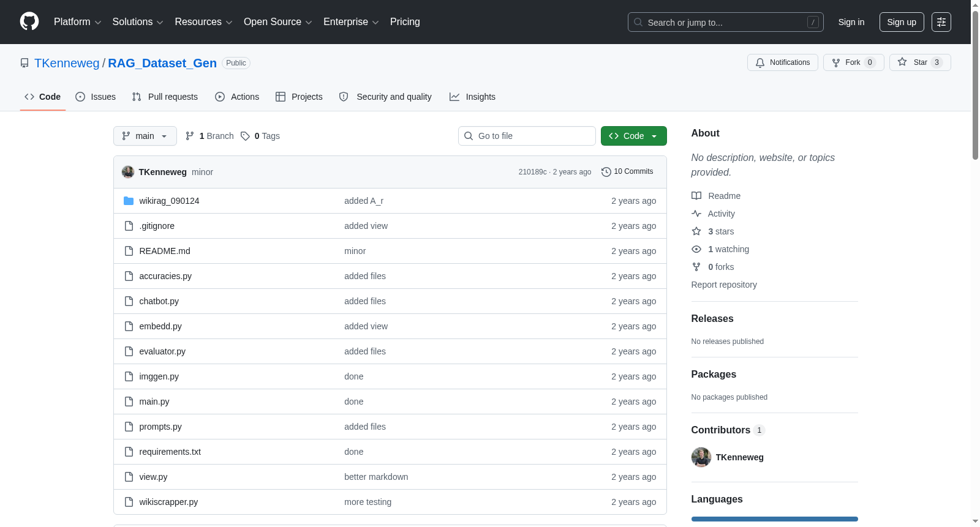
Task: Switch to the Insights tab
Action: (472, 97)
